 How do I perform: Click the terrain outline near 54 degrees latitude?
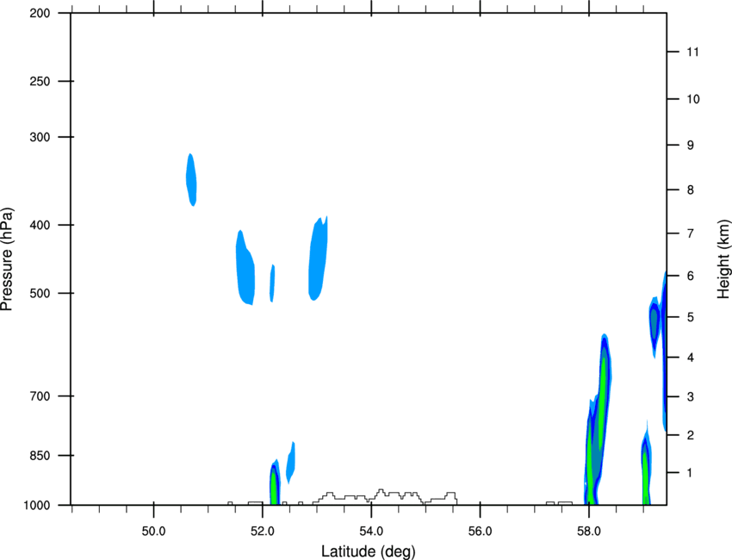385,496
